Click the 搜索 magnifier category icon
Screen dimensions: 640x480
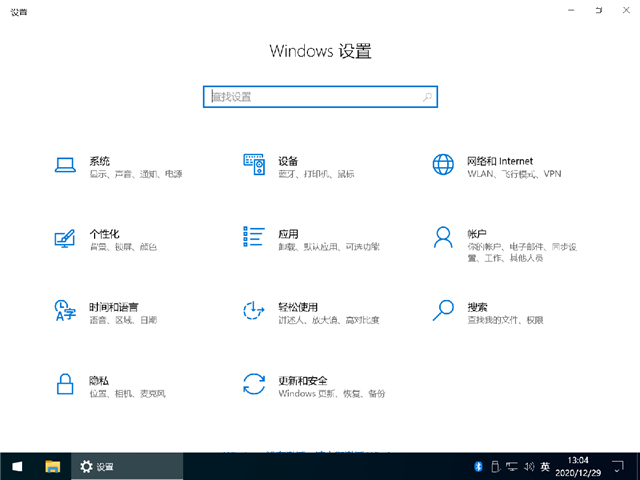tap(443, 311)
